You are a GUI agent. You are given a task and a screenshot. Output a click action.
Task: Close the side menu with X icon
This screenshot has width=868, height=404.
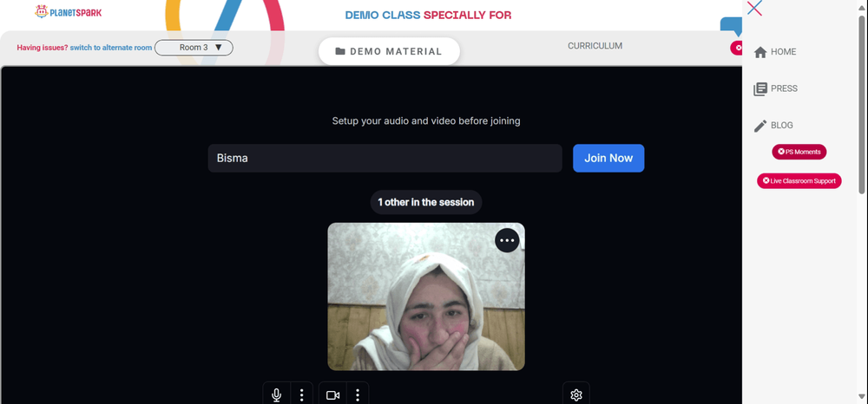point(754,8)
